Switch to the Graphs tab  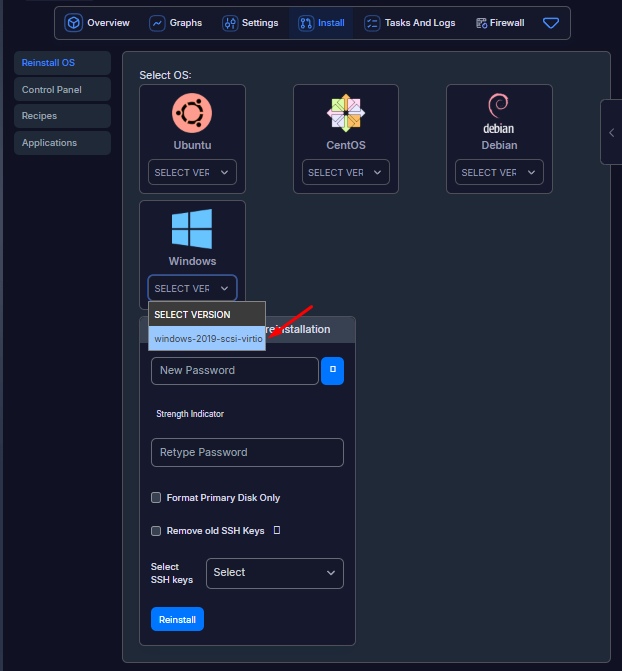[x=176, y=23]
